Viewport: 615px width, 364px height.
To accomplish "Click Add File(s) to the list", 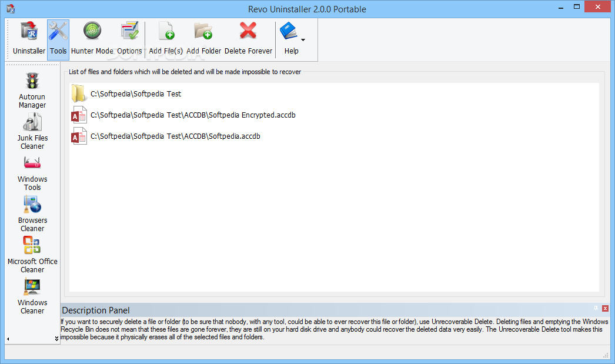I will click(166, 39).
